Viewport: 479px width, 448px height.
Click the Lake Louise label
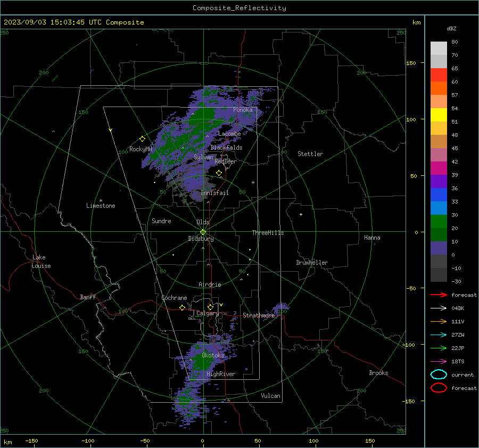41,262
